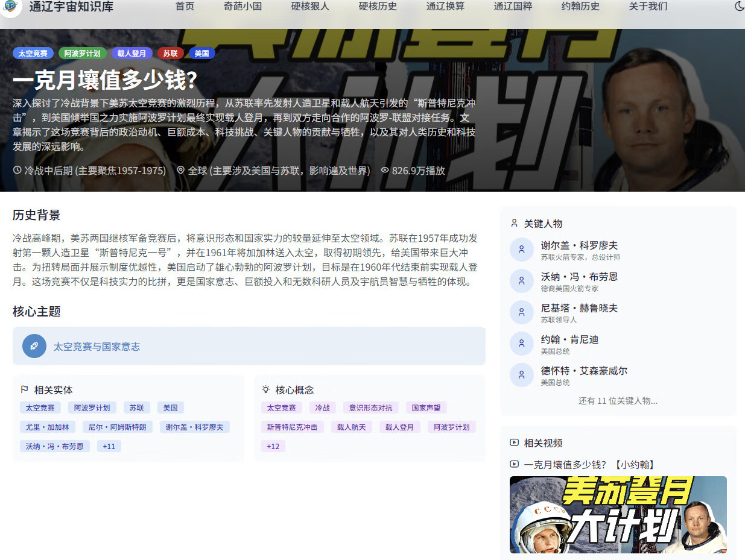Select the blue 太空竞赛 tag above the title
The image size is (745, 560).
point(33,53)
